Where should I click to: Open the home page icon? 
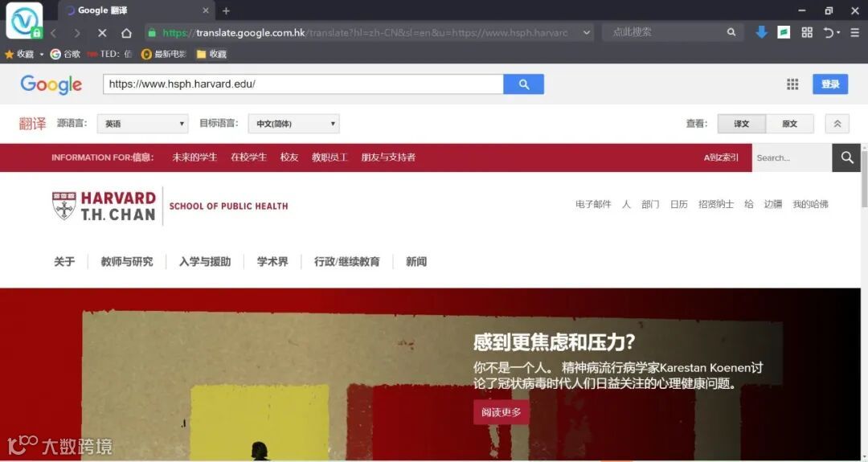point(126,33)
